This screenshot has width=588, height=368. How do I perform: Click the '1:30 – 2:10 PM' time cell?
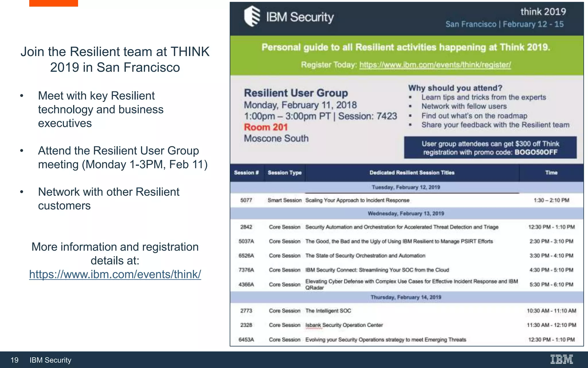[552, 200]
